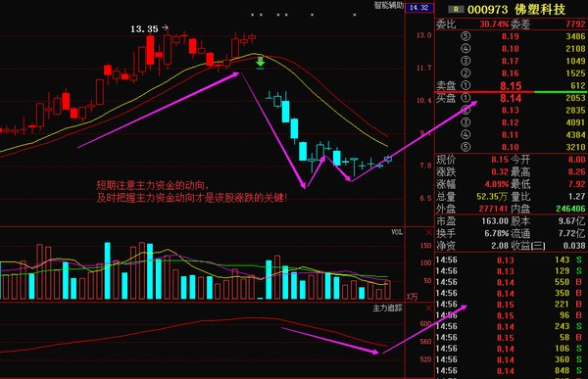The height and width of the screenshot is (379, 588).
Task: Select the VOL indicator label
Action: 397,232
